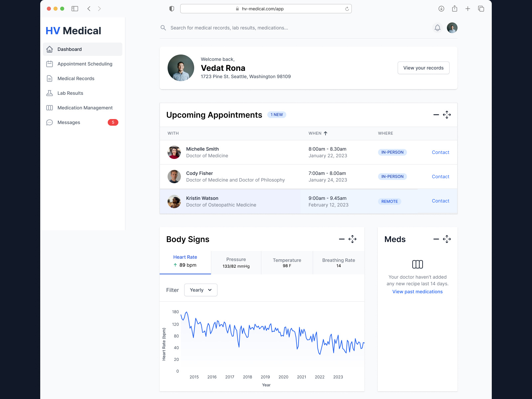Collapse the Body Signs panel
The image size is (532, 399).
341,239
